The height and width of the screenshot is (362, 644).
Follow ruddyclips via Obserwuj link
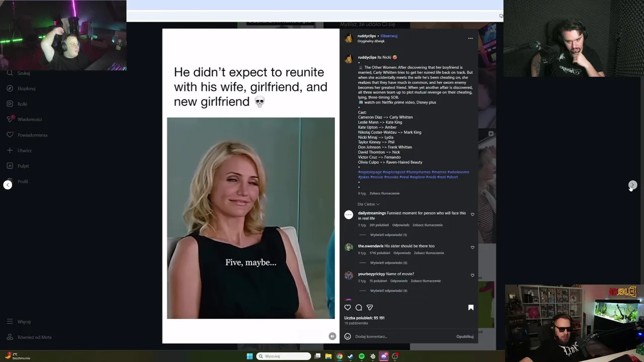pos(389,36)
